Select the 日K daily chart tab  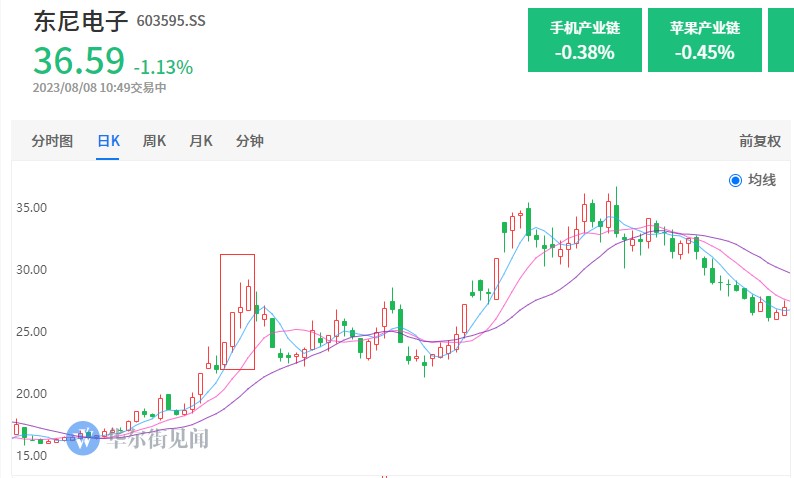108,141
